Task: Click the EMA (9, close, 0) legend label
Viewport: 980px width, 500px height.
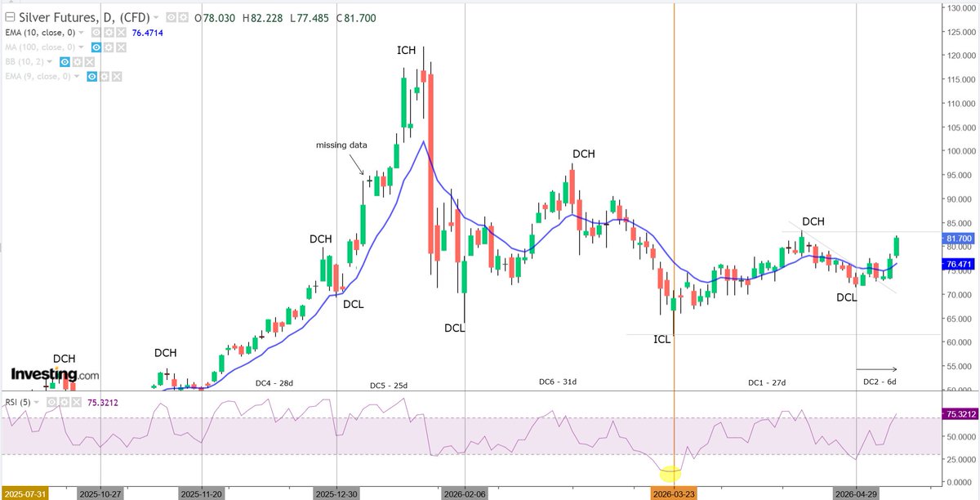Action: [38, 77]
